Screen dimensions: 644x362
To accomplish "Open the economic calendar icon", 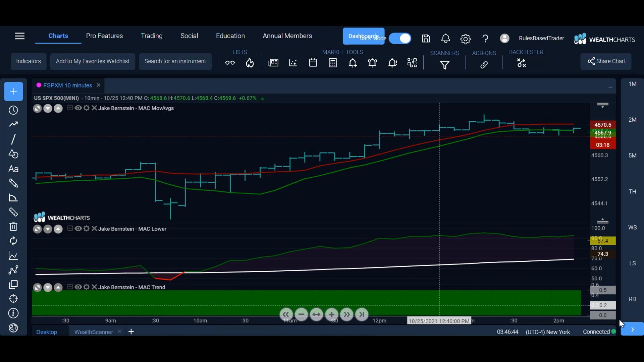I will tap(313, 63).
